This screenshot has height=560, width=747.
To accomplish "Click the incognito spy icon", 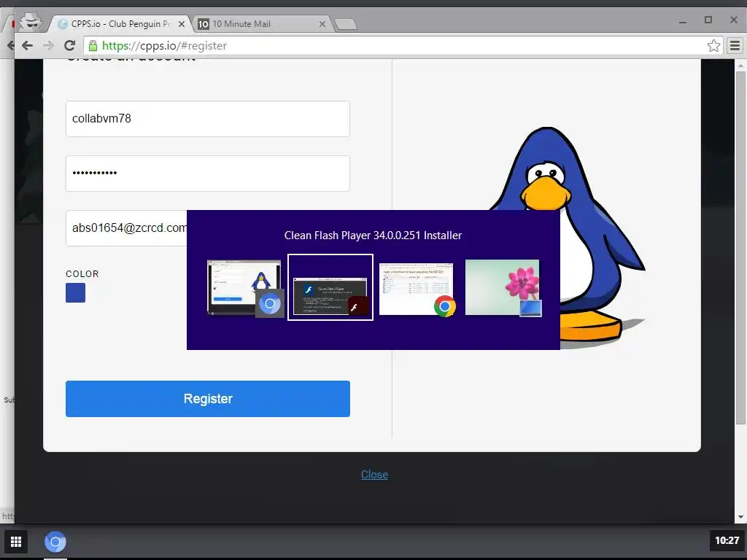I will [31, 22].
